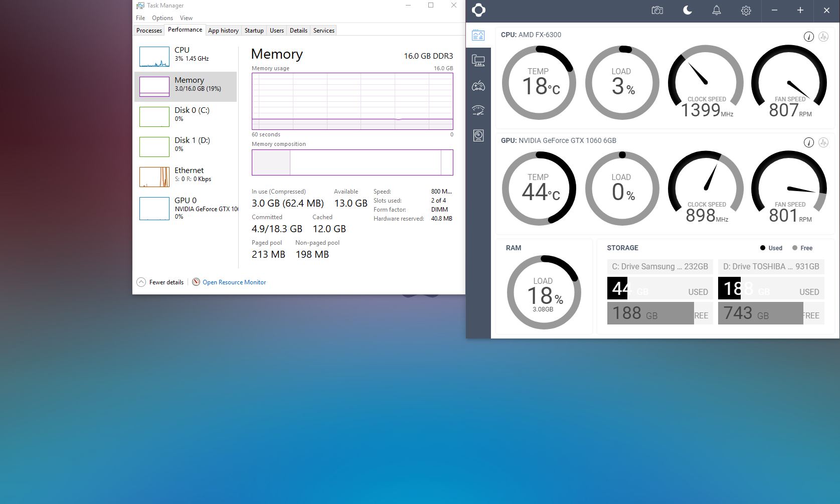Open the speedometer tuning icon
The image size is (840, 504).
tap(478, 110)
